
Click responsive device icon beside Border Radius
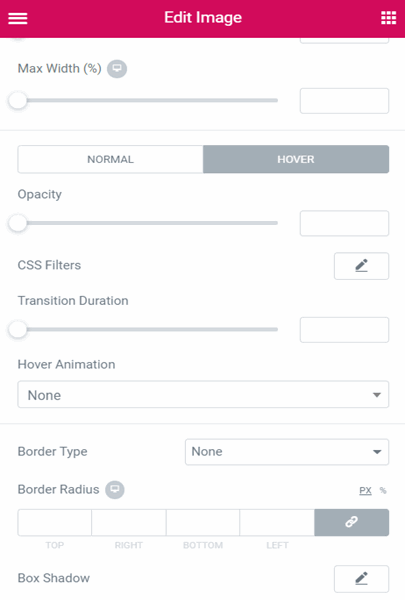click(x=115, y=489)
